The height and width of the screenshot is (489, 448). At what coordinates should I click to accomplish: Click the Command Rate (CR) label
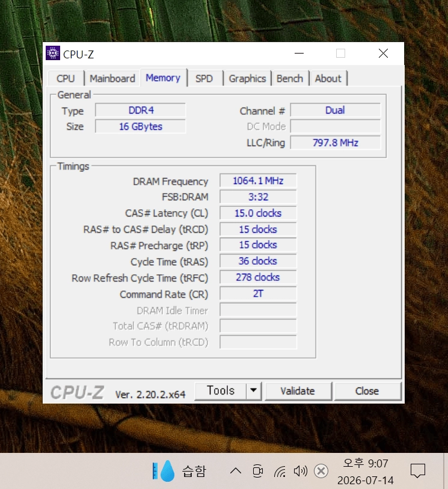pos(164,294)
